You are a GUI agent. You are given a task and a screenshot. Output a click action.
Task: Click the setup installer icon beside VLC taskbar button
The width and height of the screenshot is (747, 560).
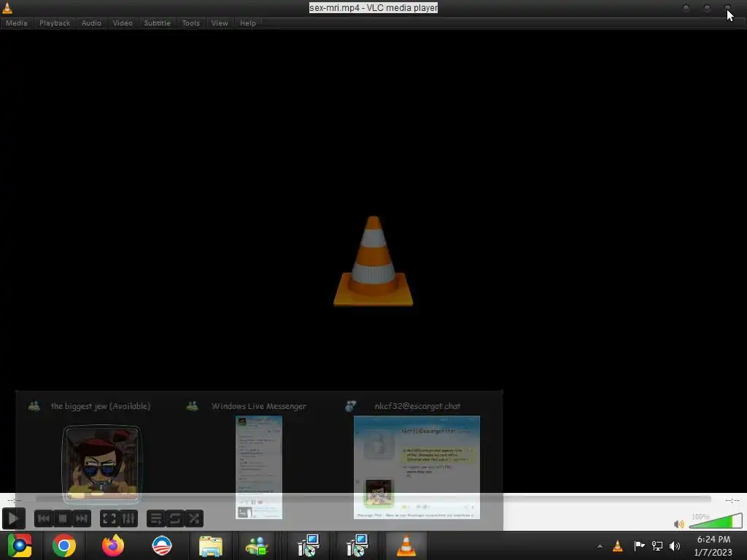pos(357,545)
